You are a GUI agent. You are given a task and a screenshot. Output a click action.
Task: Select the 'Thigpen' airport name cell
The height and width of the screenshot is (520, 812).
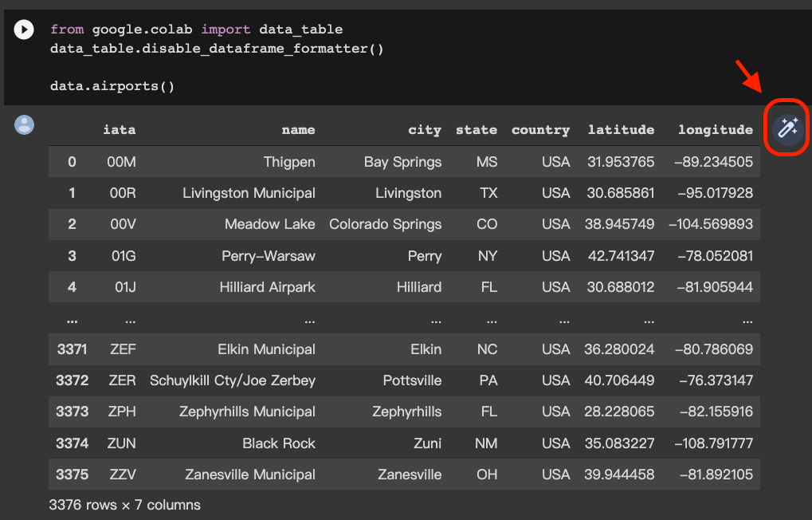point(289,162)
